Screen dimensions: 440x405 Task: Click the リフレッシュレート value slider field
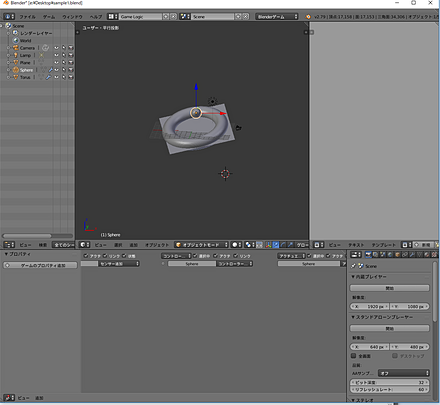point(389,389)
